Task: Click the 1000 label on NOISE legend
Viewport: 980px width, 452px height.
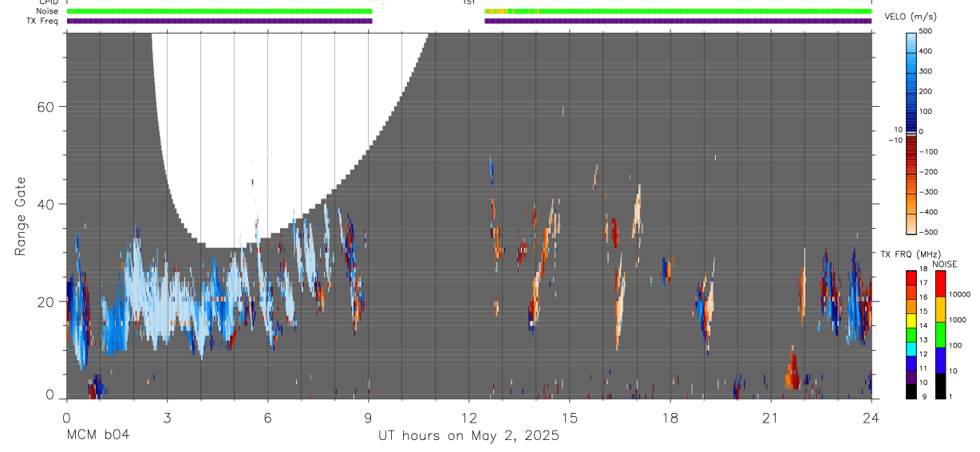Action: tap(958, 320)
